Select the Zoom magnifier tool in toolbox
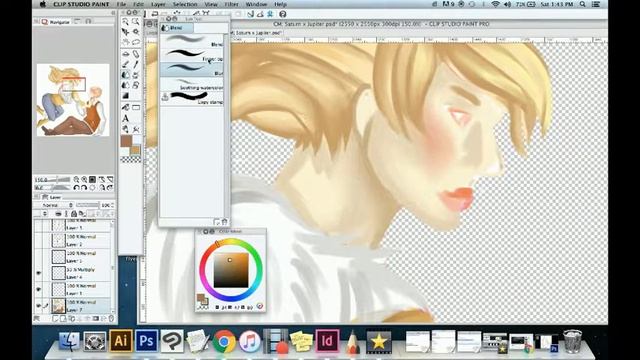This screenshot has width=640, height=360. [126, 22]
